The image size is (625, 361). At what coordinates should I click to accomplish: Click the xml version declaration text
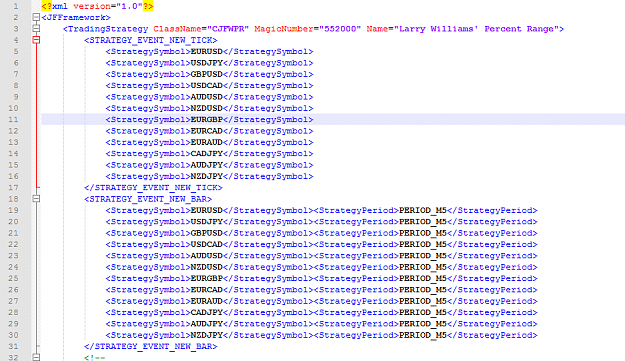(x=97, y=6)
